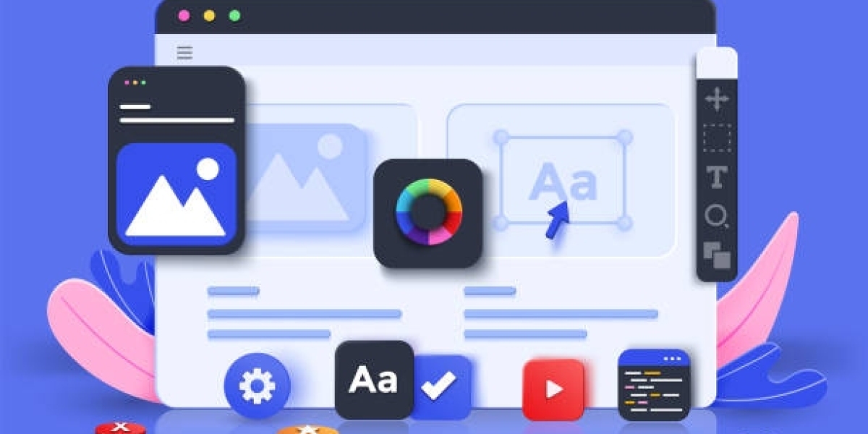The width and height of the screenshot is (868, 434).
Task: Click the overlapping squares layers tool
Action: point(717,255)
